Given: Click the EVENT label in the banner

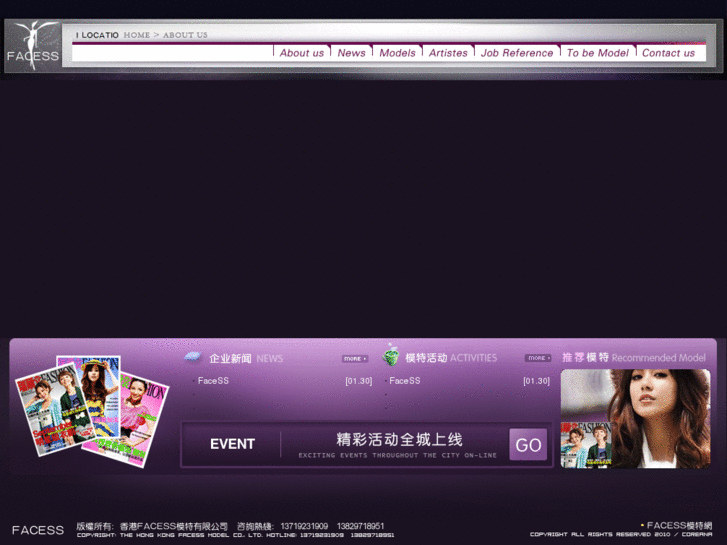Looking at the screenshot, I should (232, 444).
